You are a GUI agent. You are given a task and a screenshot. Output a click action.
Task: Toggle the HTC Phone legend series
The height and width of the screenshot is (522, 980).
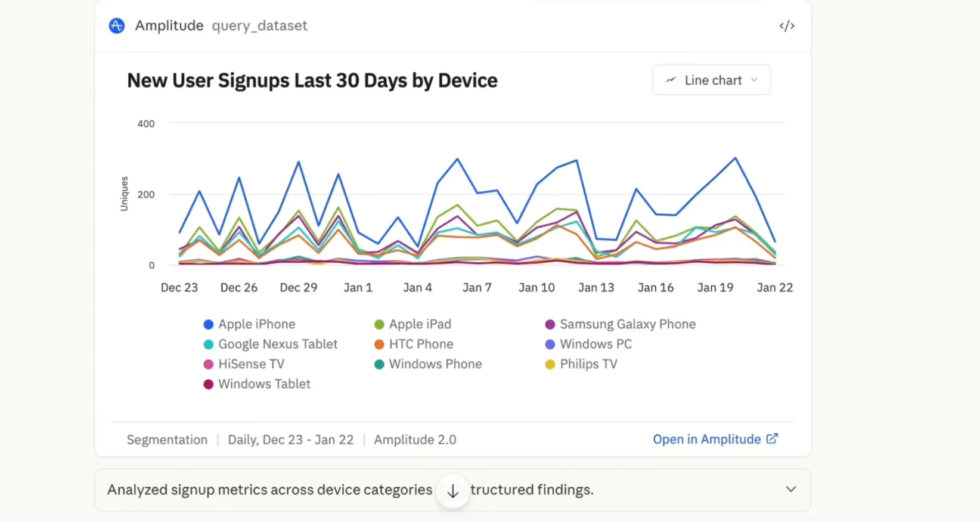click(414, 344)
